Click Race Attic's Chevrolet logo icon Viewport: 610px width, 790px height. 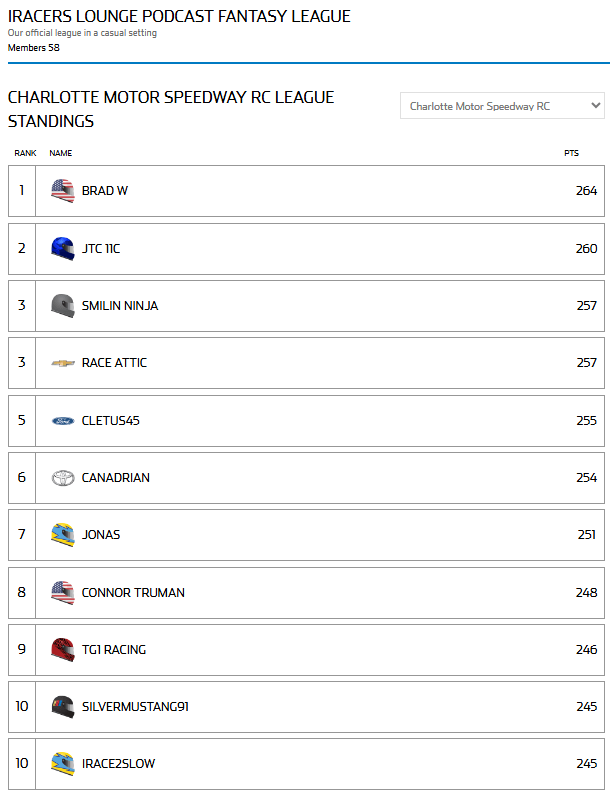pyautogui.click(x=63, y=363)
